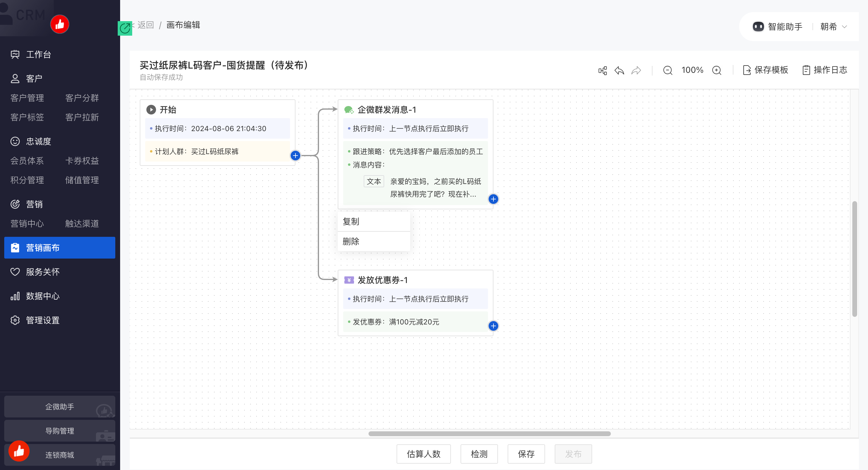Open 操作日志
868x470 pixels.
tap(825, 70)
